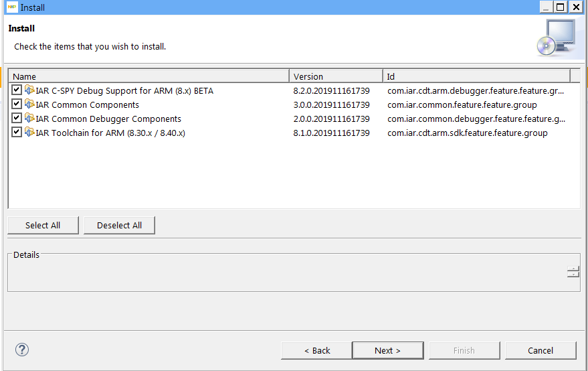Sort the list by the Version column header
This screenshot has width=588, height=371.
pos(336,76)
